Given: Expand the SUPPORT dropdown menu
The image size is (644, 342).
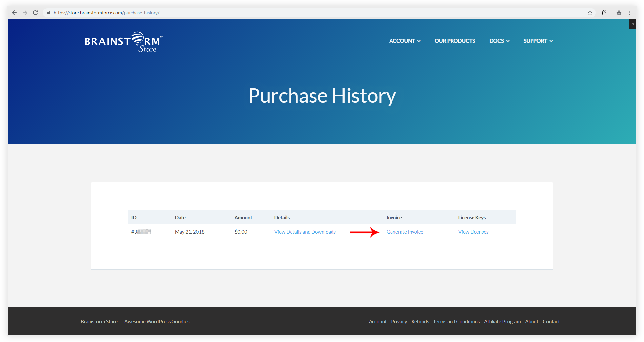Looking at the screenshot, I should [x=538, y=41].
